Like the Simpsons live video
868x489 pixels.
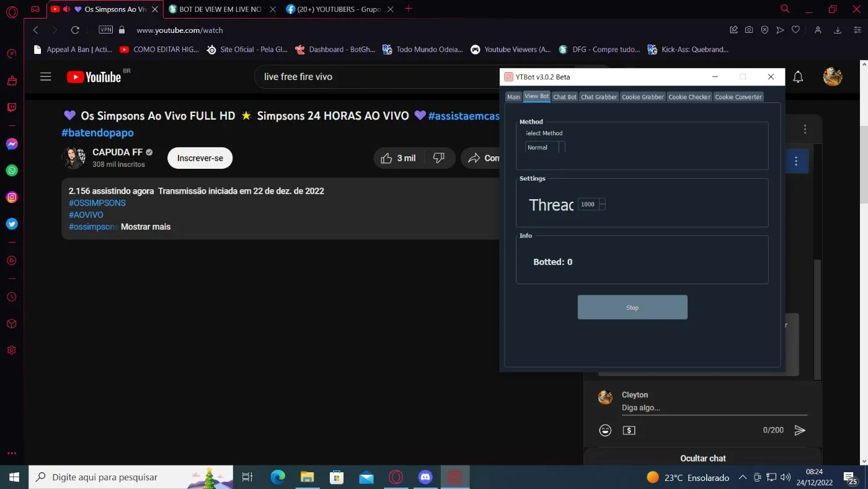[399, 158]
